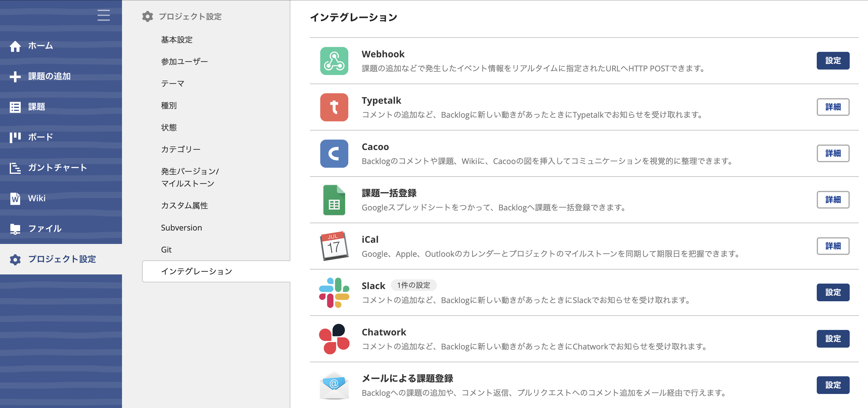Click the gear icon beside sidebar プロジェクト設定
Screen dimensions: 868x408
pos(15,259)
